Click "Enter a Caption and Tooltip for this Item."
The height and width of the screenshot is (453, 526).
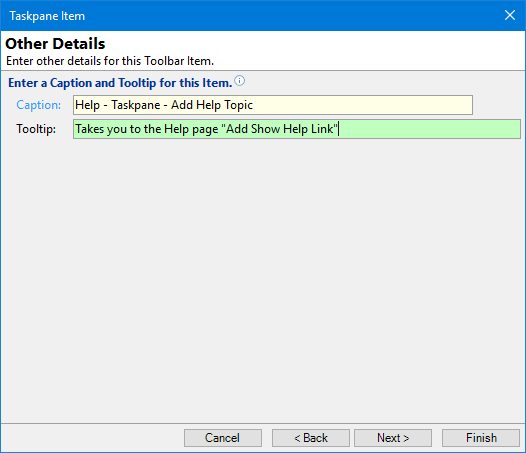(120, 83)
